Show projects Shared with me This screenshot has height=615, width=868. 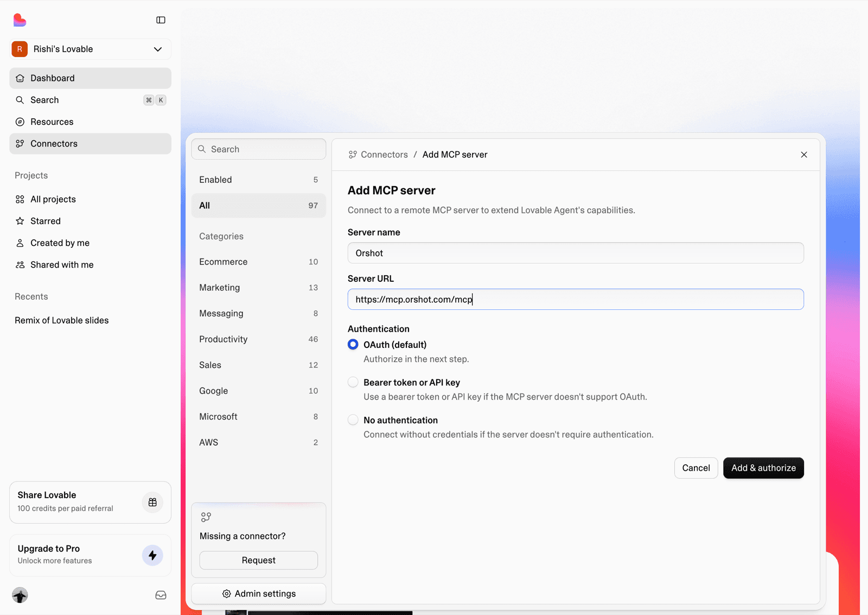pyautogui.click(x=90, y=264)
